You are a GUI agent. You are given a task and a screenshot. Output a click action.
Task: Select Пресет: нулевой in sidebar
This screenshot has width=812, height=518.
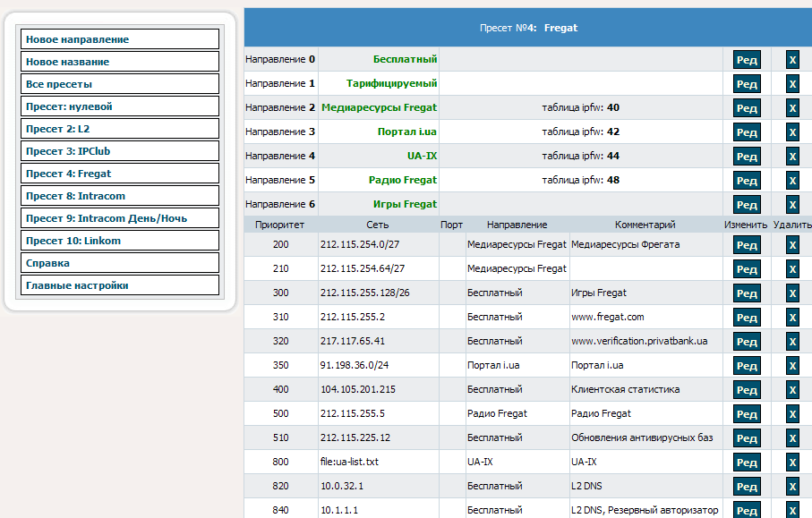(120, 106)
